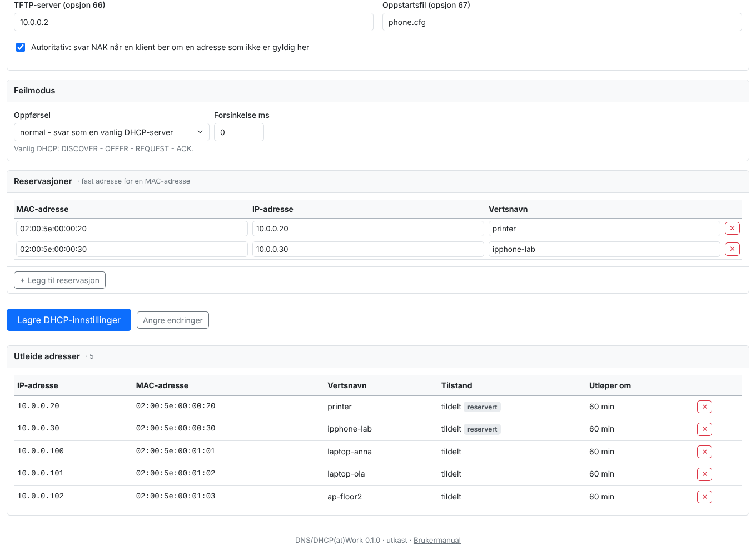Open the Oppførsel dropdown
Image resolution: width=756 pixels, height=545 pixels.
pos(111,132)
